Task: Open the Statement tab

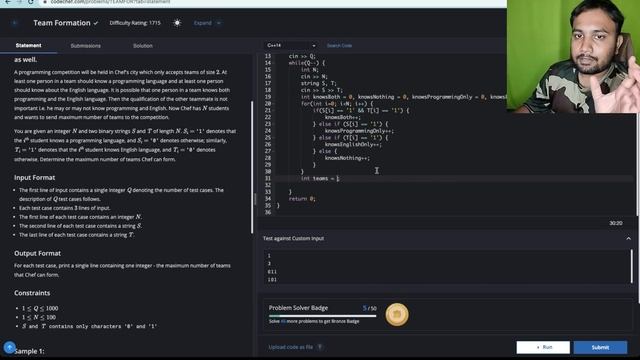Action: [x=29, y=45]
